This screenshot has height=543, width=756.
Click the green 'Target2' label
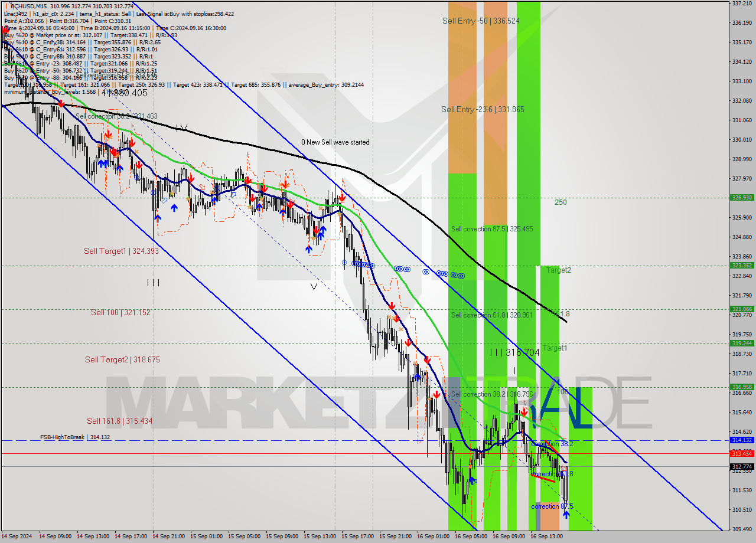click(x=558, y=270)
